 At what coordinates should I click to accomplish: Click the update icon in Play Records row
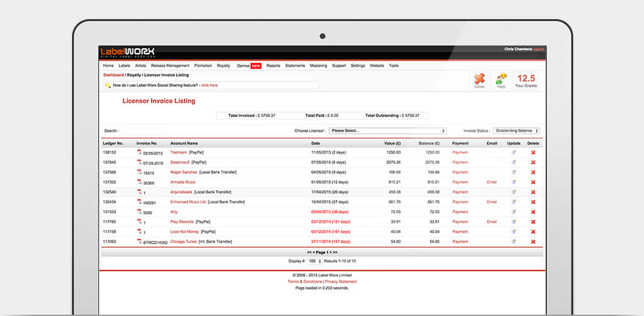pyautogui.click(x=513, y=221)
